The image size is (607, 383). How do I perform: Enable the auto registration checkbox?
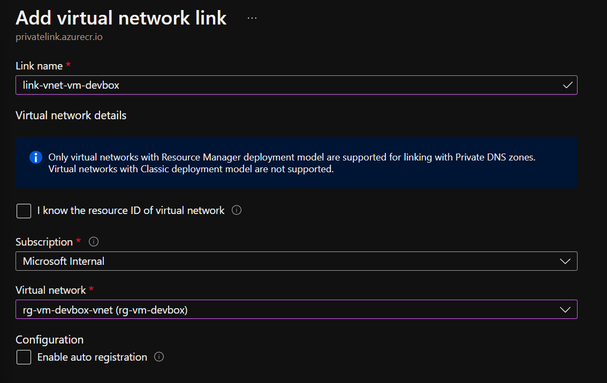tap(24, 357)
